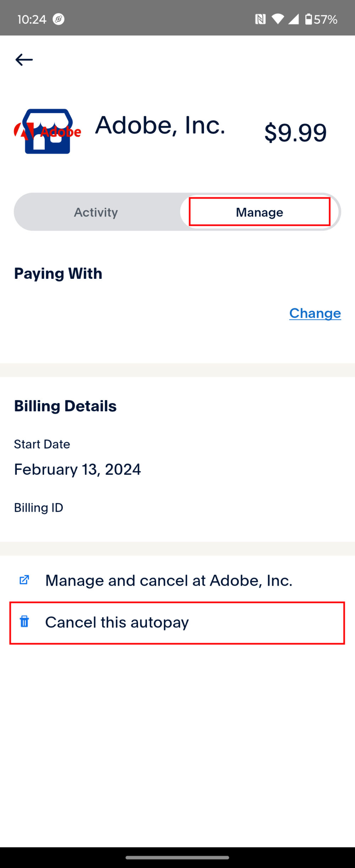355x868 pixels.
Task: Tap the Billing ID label
Action: click(x=39, y=508)
